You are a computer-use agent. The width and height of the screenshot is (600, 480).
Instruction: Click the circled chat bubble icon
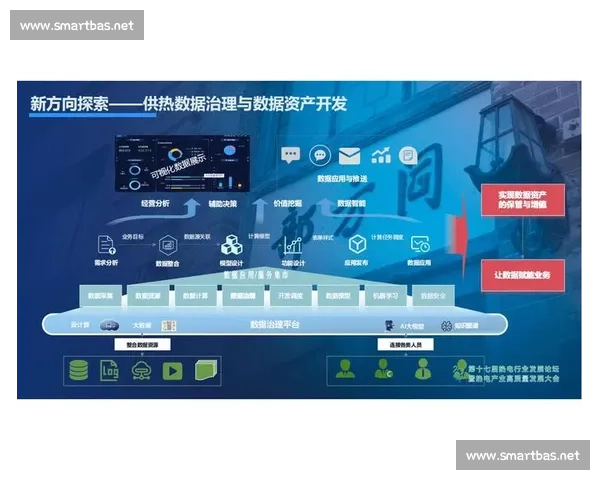coord(320,155)
